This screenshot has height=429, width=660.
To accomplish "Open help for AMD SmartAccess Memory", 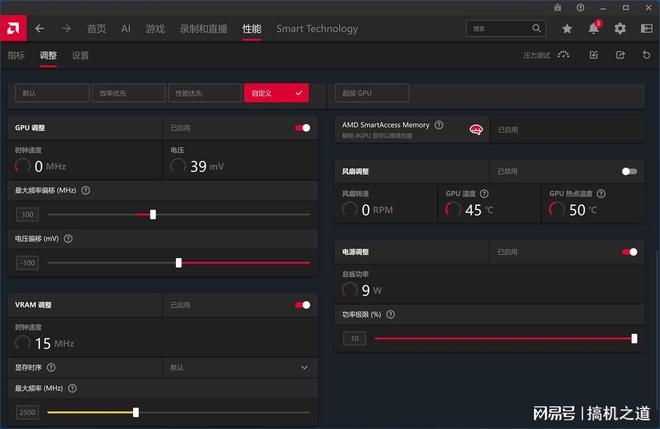I will (439, 125).
